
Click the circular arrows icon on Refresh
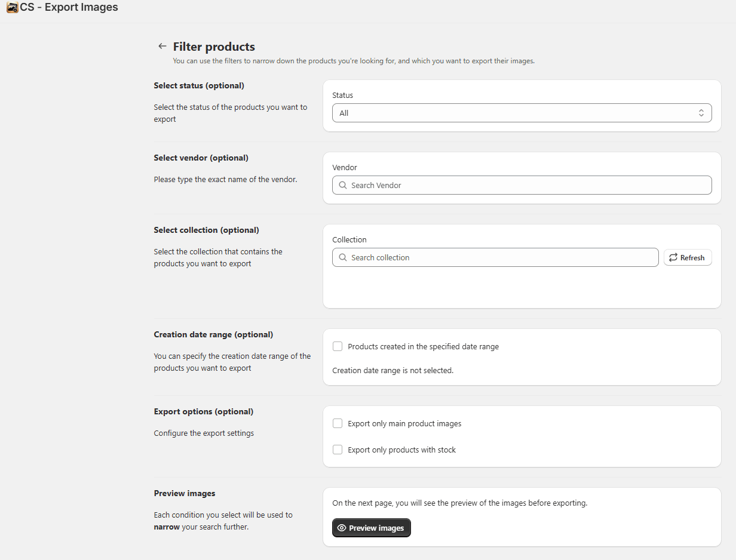click(x=673, y=258)
